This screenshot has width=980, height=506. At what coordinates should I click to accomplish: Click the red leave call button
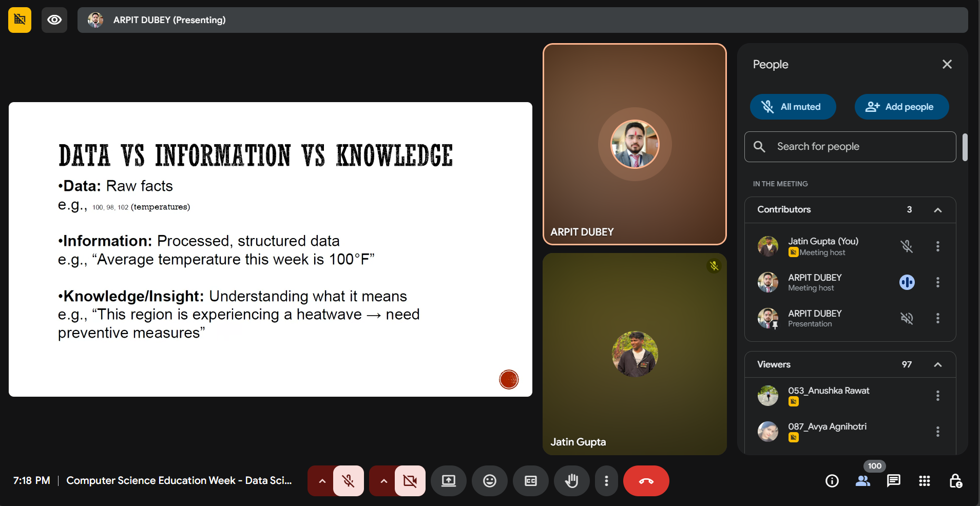(646, 481)
